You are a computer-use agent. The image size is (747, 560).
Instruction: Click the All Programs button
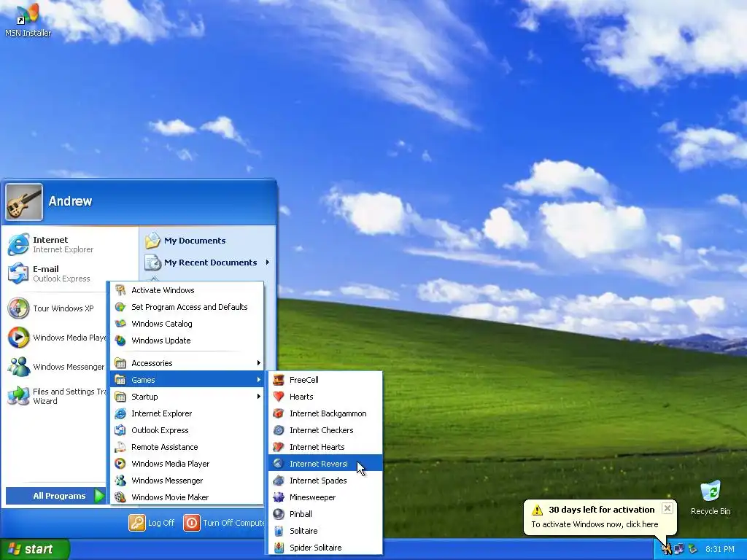(55, 496)
